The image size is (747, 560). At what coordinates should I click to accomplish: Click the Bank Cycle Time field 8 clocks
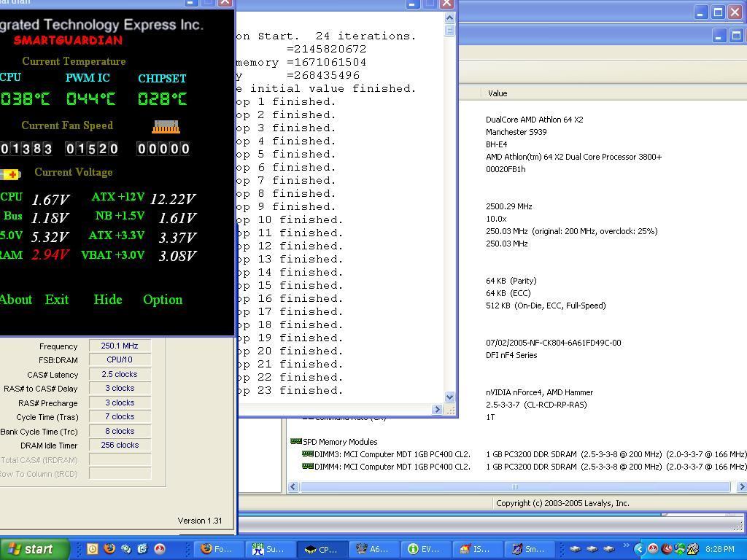pyautogui.click(x=120, y=431)
